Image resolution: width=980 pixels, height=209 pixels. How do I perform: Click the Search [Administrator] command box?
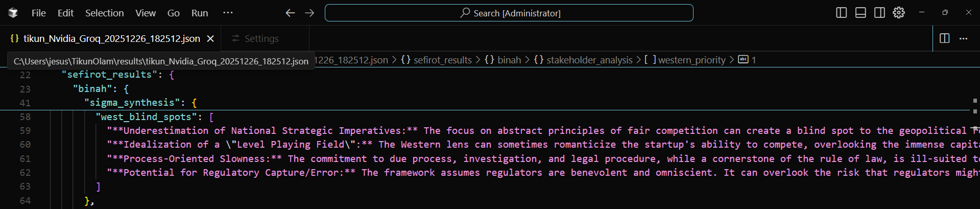click(509, 13)
